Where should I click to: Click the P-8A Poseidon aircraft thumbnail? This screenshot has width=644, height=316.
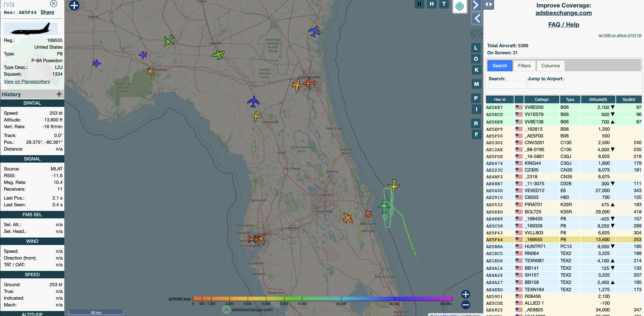coord(31,28)
